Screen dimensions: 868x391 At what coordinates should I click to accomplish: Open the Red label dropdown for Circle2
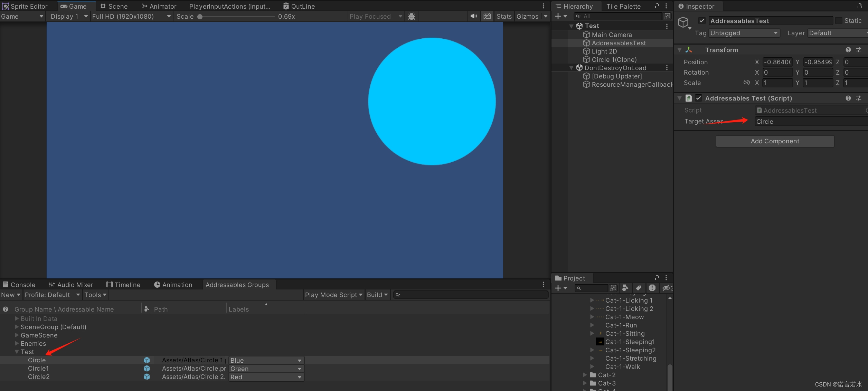coord(266,377)
